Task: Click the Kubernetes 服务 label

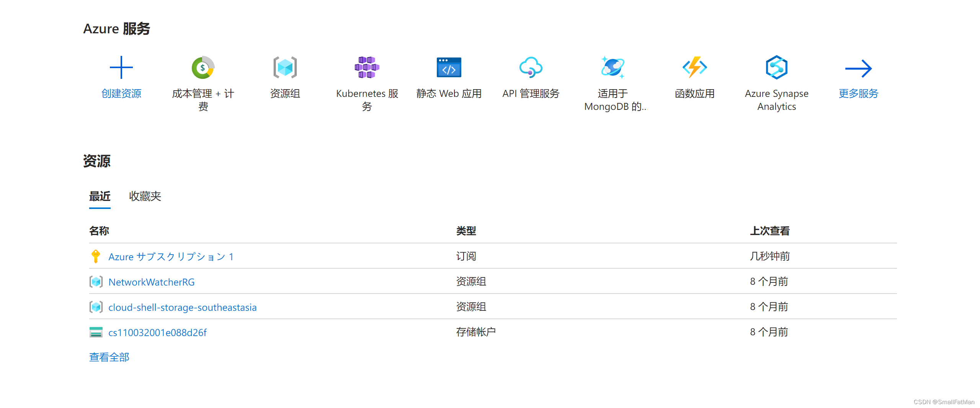Action: [x=367, y=100]
